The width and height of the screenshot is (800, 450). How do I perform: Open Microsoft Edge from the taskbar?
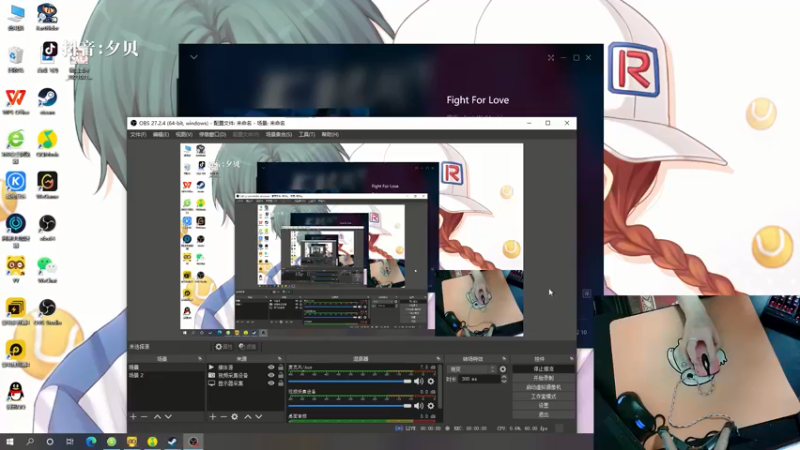click(x=91, y=441)
